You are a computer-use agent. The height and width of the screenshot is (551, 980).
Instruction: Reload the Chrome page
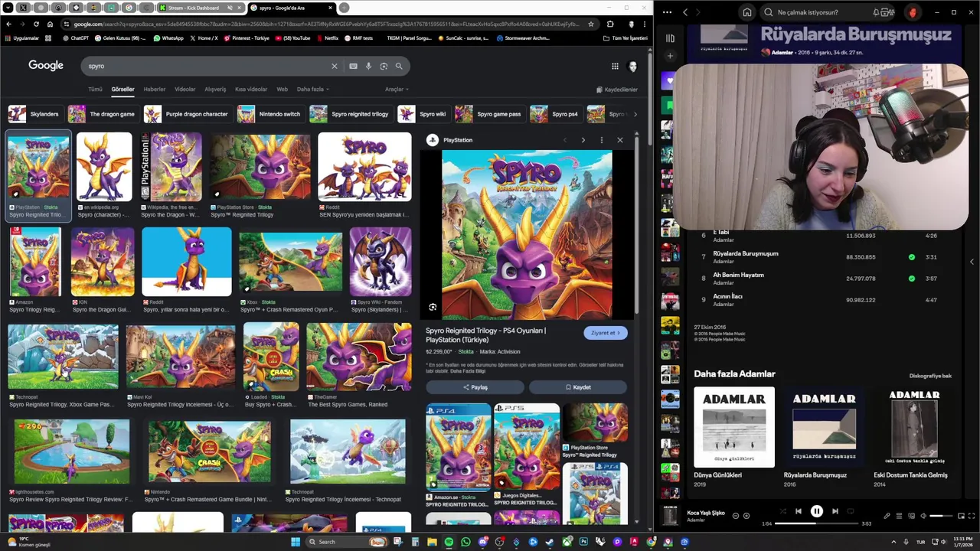[35, 24]
